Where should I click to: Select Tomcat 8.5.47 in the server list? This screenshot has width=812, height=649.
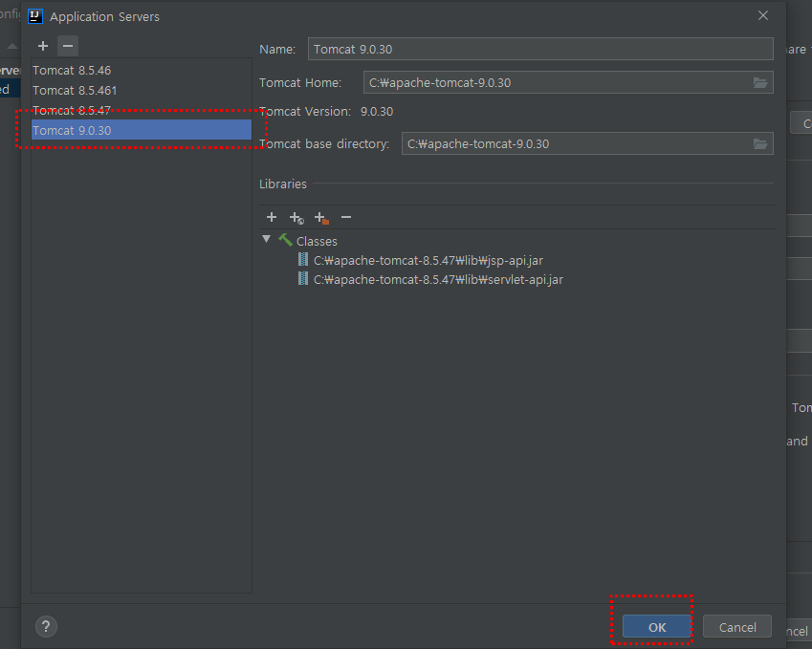pos(142,110)
